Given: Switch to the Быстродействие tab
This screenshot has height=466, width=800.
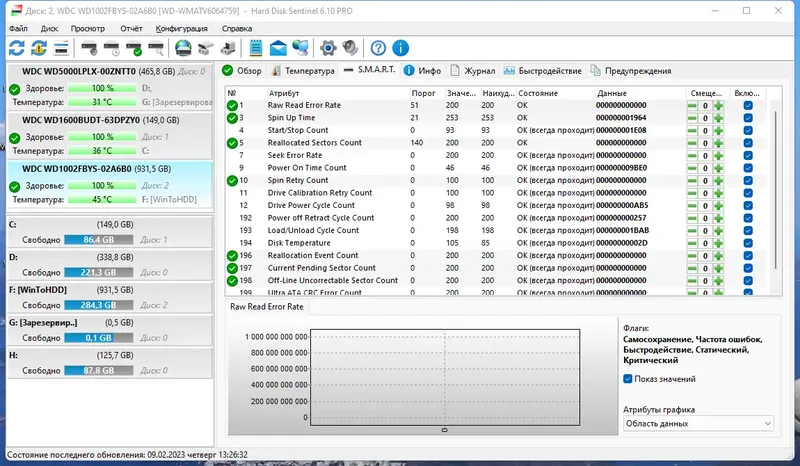Looking at the screenshot, I should [542, 71].
